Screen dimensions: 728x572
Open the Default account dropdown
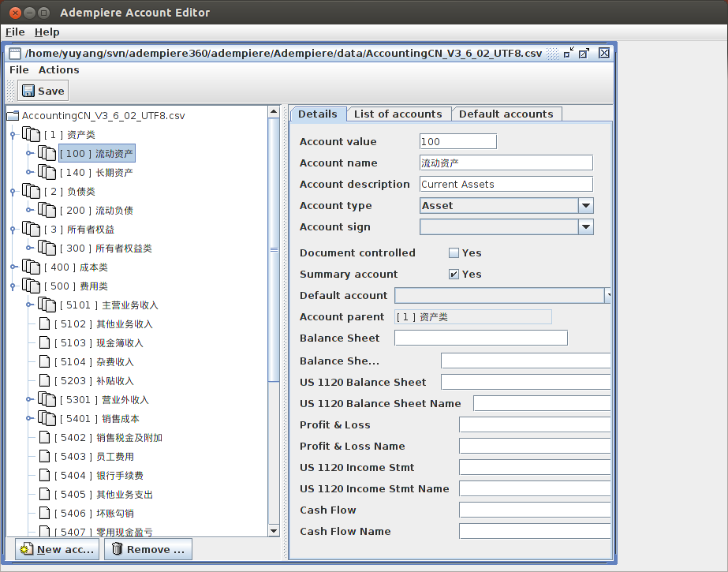pos(607,295)
